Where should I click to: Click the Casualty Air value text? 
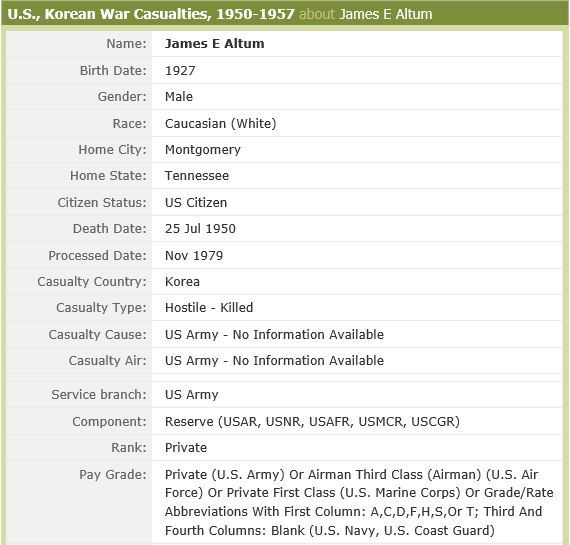(x=274, y=361)
